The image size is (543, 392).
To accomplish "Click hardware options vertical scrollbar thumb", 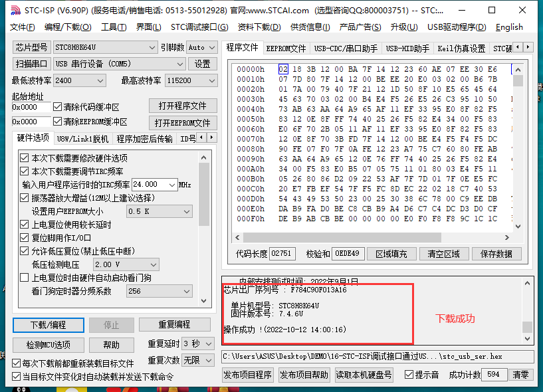I will point(204,194).
